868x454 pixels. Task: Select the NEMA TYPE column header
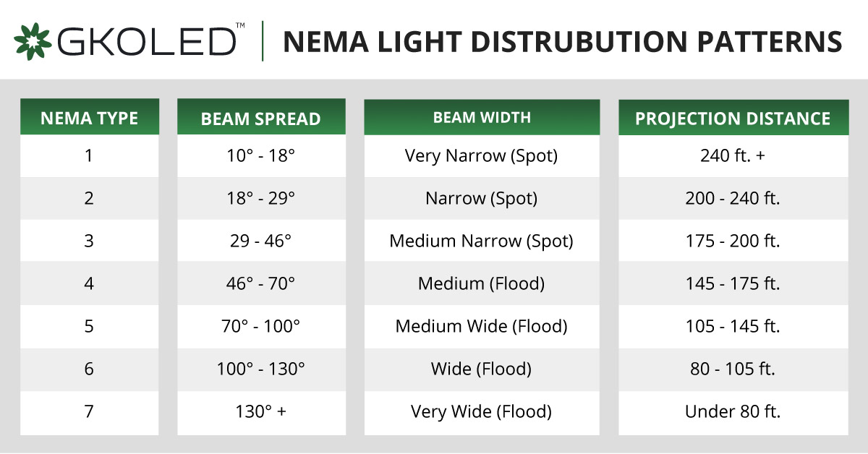click(89, 118)
